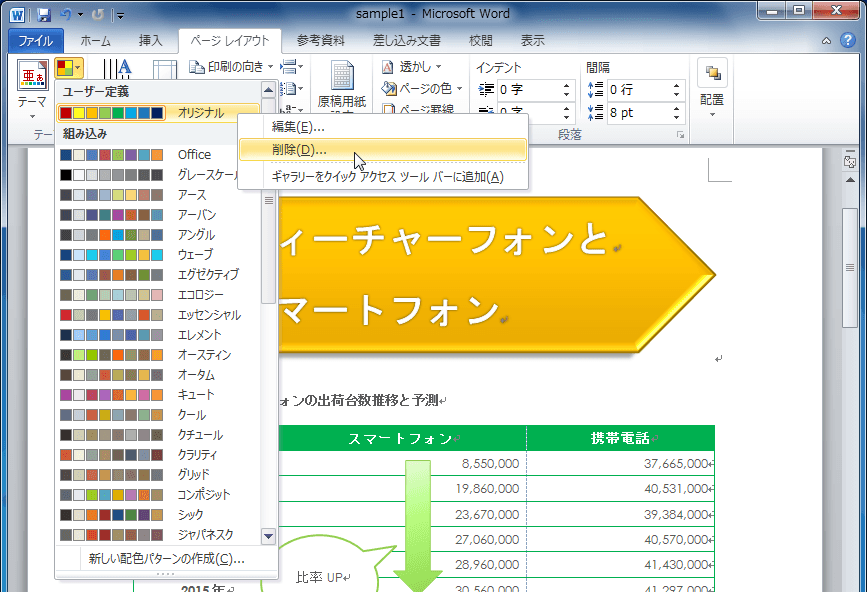Open the File (ファイル) tab
Viewport: 867px width, 592px height.
(36, 41)
